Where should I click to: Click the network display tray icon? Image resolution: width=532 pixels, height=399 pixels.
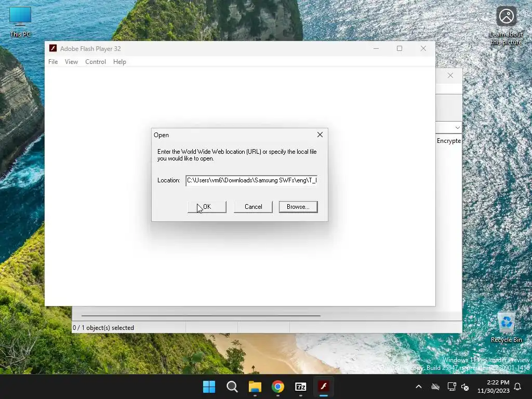pos(451,387)
